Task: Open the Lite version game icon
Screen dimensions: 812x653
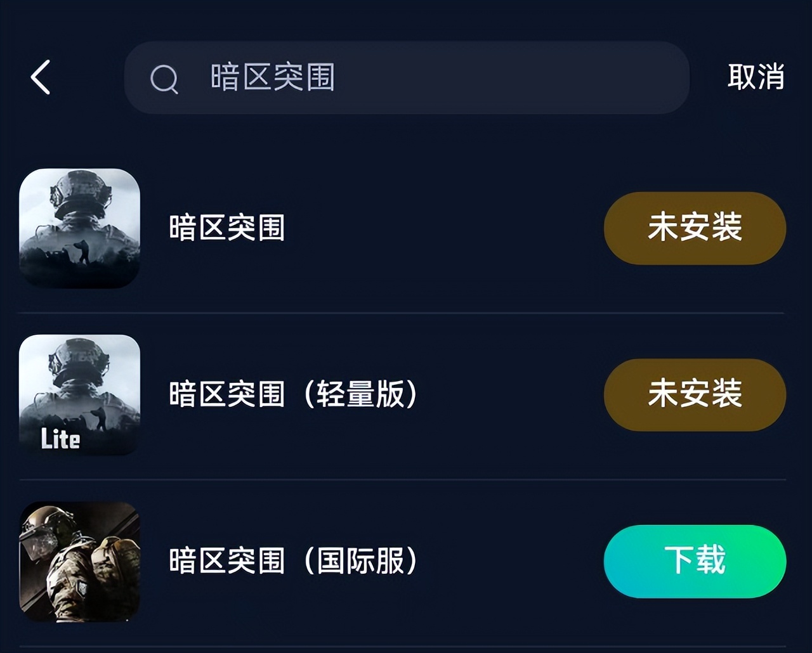Action: pos(79,394)
